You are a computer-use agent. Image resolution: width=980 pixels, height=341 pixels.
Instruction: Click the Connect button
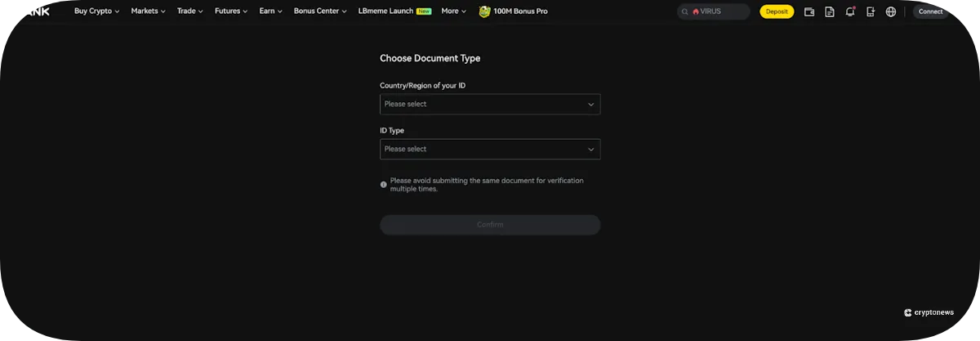pos(930,12)
